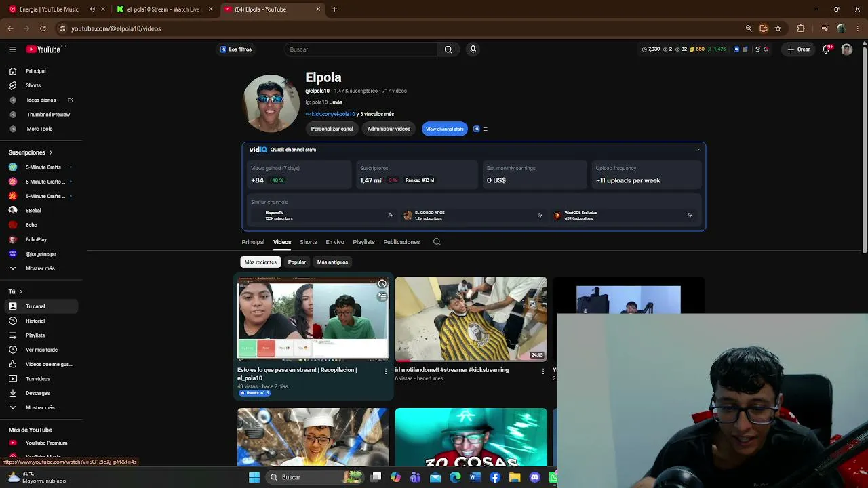
Task: Toggle the Los filtros chip
Action: (236, 49)
